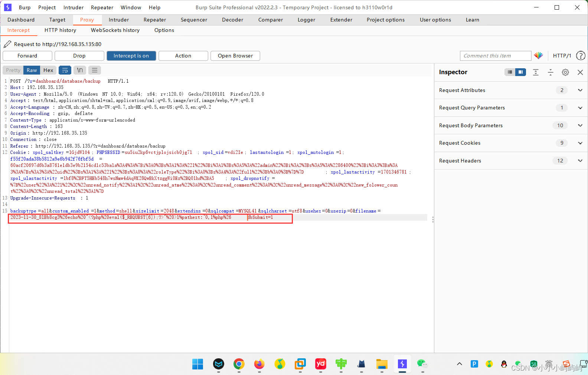The image size is (588, 375).
Task: Collapse all Inspector sections
Action: [x=551, y=72]
